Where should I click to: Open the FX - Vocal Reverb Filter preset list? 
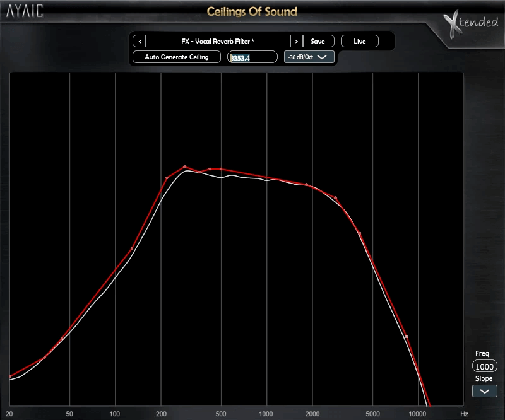tap(217, 41)
